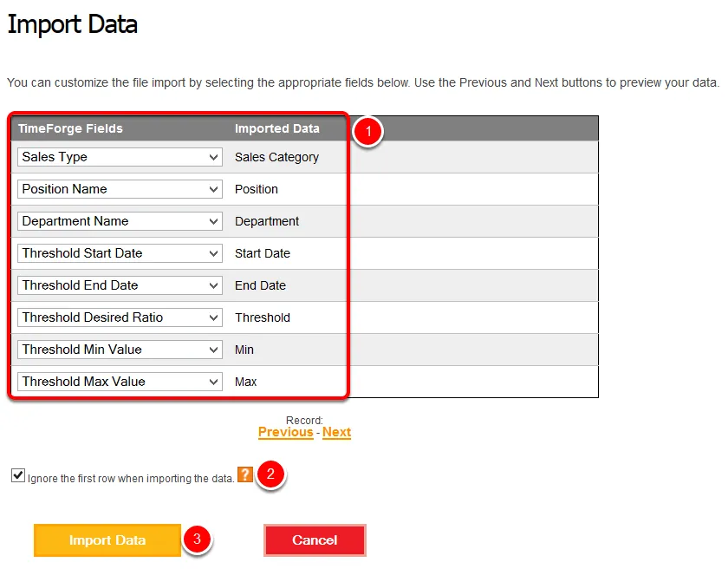
Task: Open the Threshold Desired Ratio dropdown
Action: coord(120,317)
